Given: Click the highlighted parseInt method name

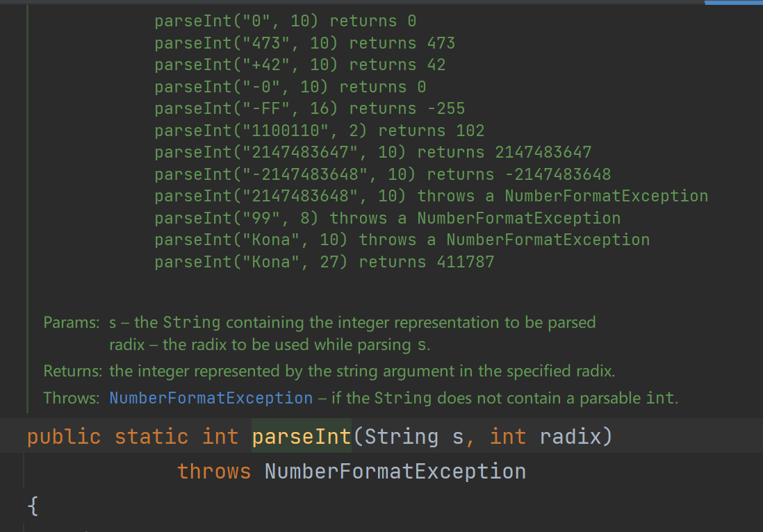Looking at the screenshot, I should [301, 437].
